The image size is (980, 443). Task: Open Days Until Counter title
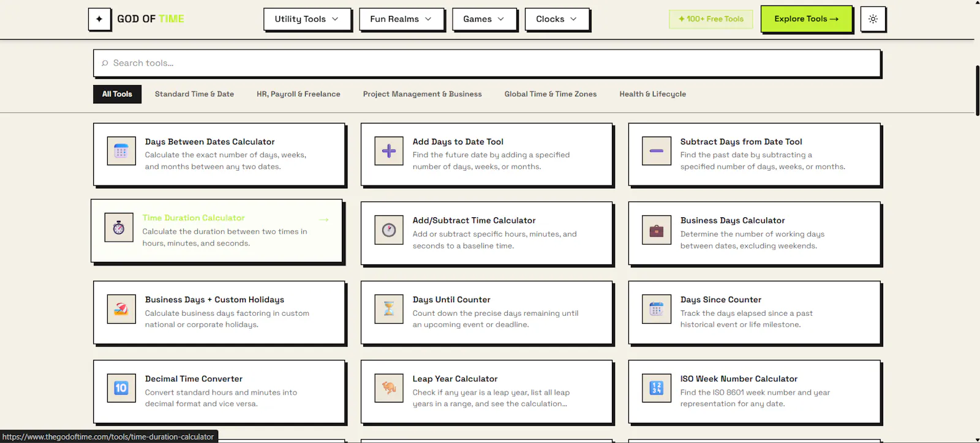(x=451, y=300)
